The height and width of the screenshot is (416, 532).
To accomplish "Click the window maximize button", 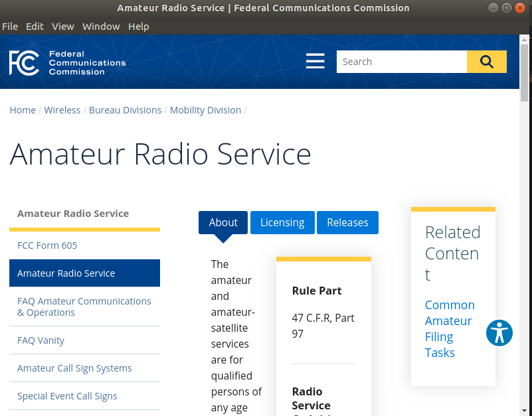I will click(x=507, y=8).
